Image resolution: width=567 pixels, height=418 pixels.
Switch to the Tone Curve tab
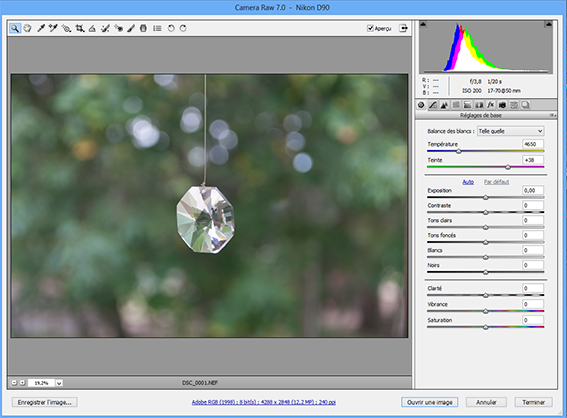click(432, 105)
